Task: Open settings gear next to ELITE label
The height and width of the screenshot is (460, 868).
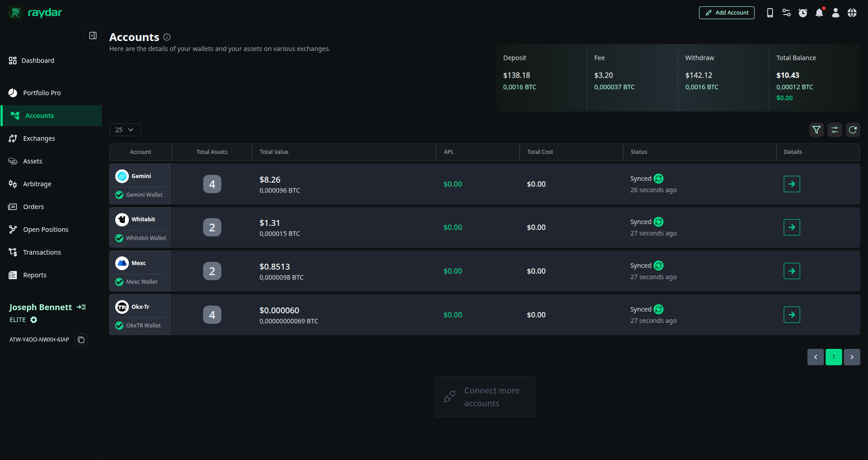Action: (34, 320)
